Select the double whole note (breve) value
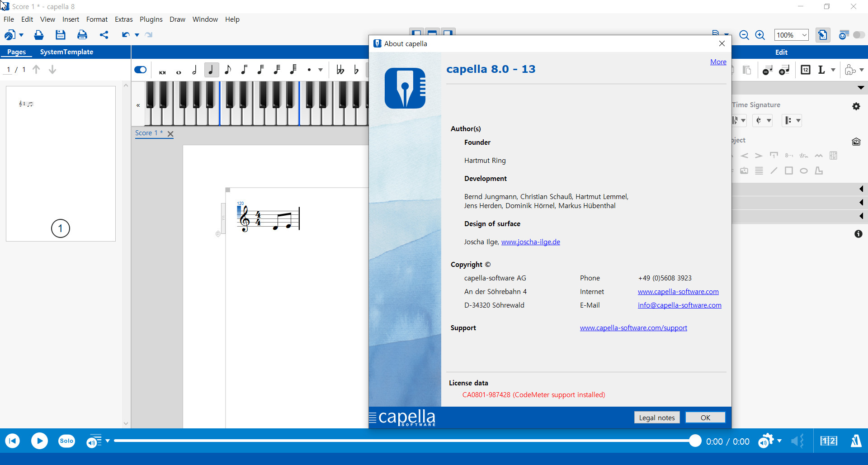 162,72
